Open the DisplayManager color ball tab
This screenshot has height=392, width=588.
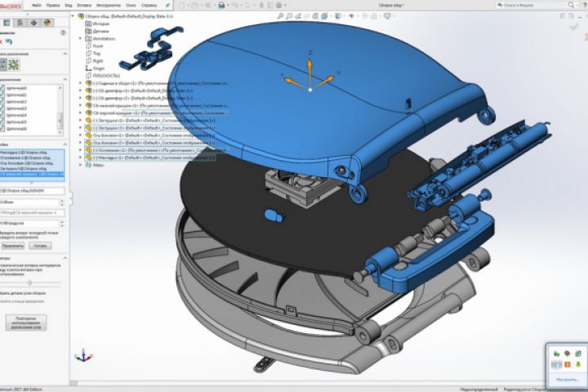47,23
